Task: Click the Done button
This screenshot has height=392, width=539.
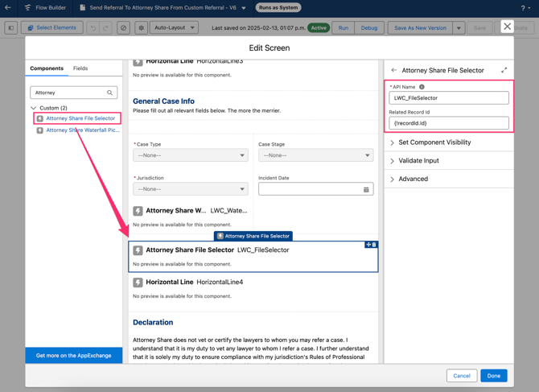Action: point(493,376)
